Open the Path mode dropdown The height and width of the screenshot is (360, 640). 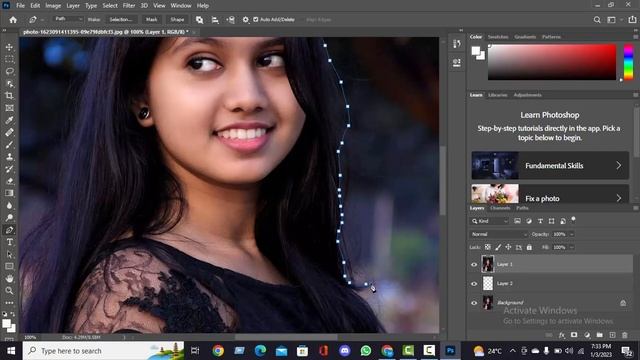click(x=69, y=19)
